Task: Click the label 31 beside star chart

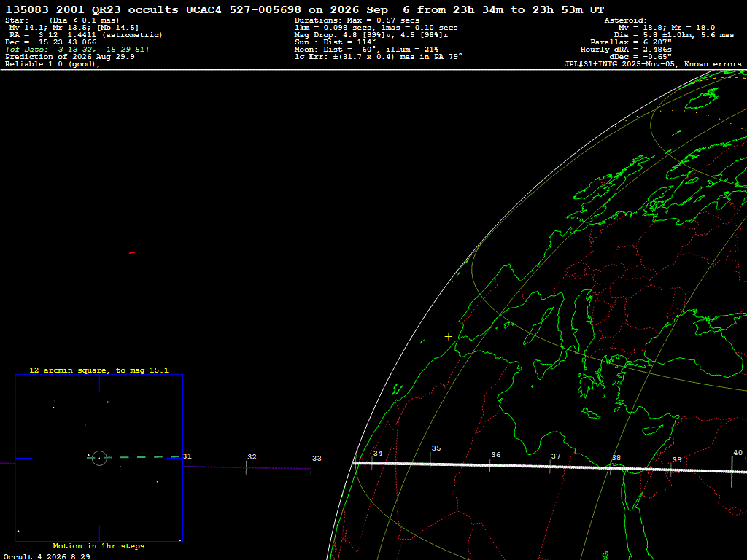Action: click(x=187, y=456)
